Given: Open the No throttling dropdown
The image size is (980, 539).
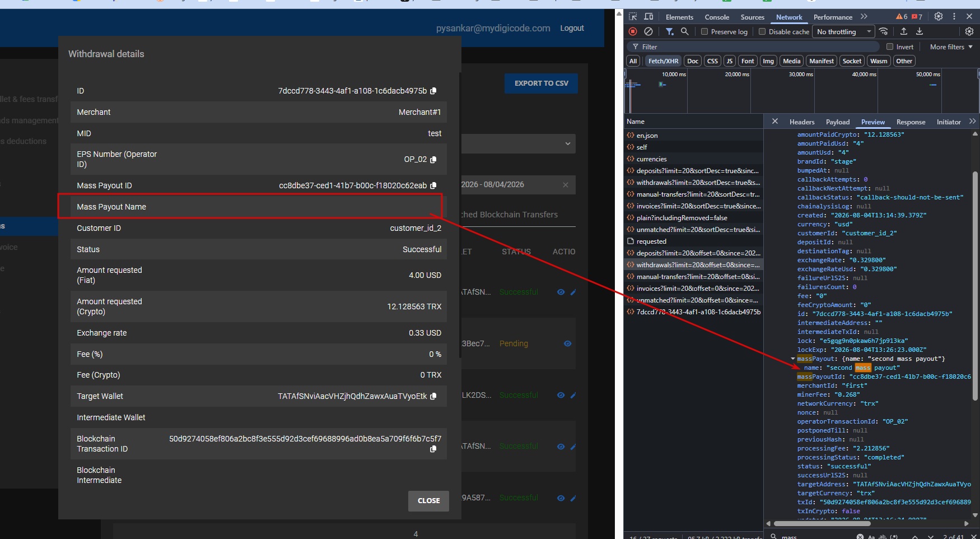Looking at the screenshot, I should (x=844, y=32).
